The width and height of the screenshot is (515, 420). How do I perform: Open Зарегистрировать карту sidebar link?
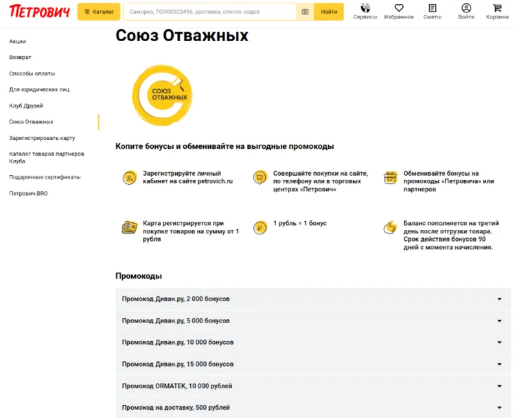[42, 138]
